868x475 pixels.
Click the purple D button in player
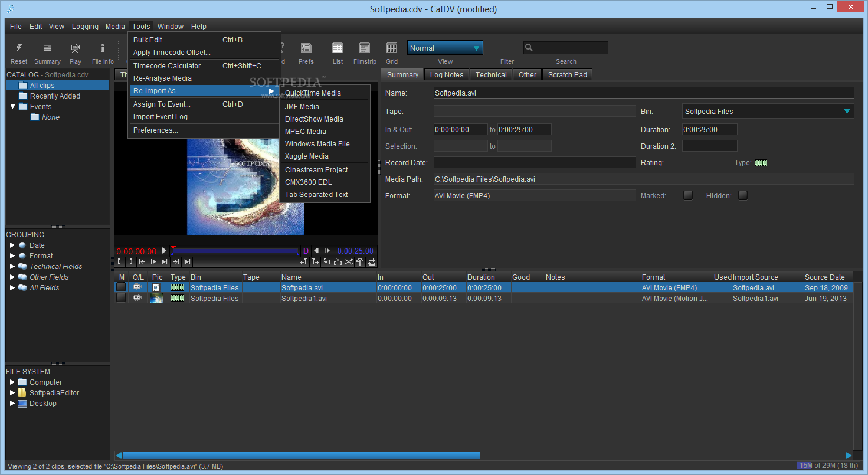point(306,251)
